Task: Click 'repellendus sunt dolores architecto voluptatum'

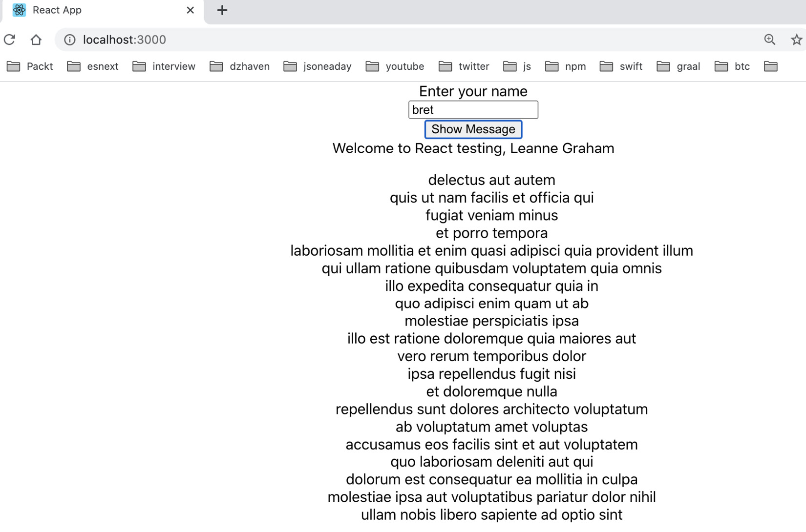Action: (492, 409)
